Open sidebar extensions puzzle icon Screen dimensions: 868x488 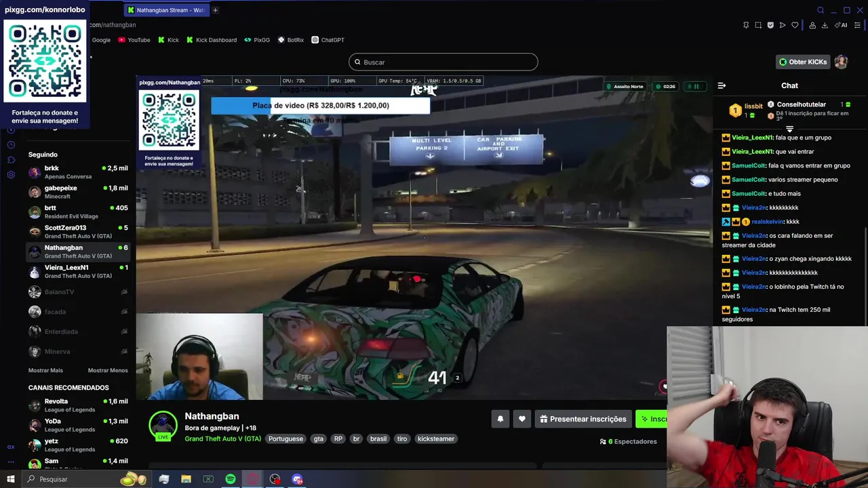(x=11, y=160)
